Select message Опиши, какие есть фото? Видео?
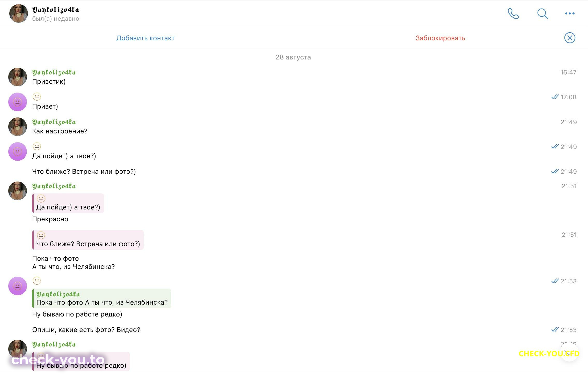The image size is (588, 377). point(86,330)
